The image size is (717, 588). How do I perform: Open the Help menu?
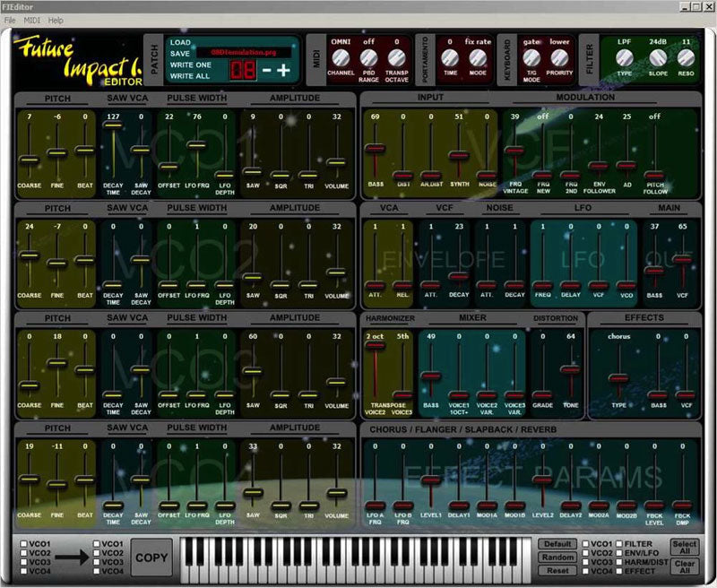tap(56, 21)
